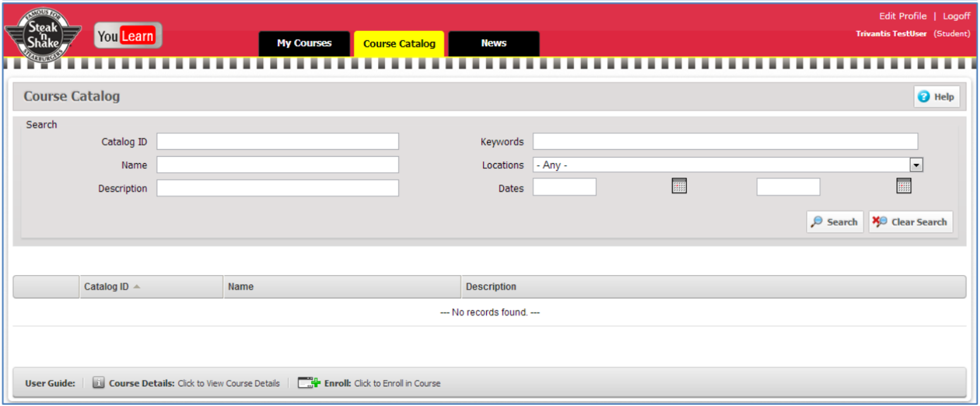Image resolution: width=980 pixels, height=406 pixels.
Task: Open the end date calendar picker
Action: [904, 186]
